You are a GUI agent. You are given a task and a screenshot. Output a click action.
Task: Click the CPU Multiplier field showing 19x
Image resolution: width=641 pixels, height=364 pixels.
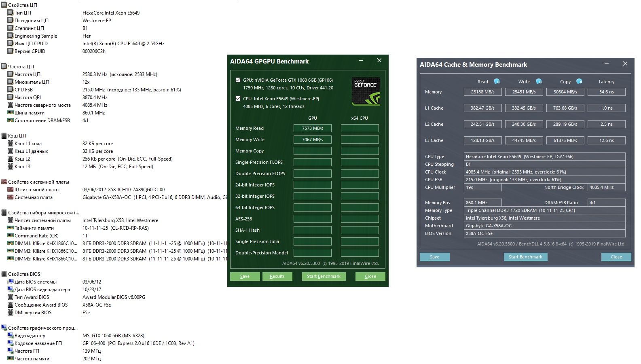[x=483, y=187]
